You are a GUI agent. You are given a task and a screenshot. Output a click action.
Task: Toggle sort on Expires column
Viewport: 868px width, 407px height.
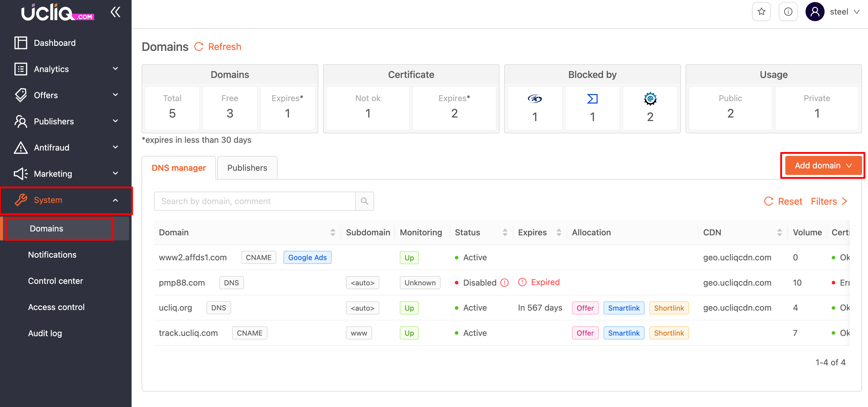(559, 232)
